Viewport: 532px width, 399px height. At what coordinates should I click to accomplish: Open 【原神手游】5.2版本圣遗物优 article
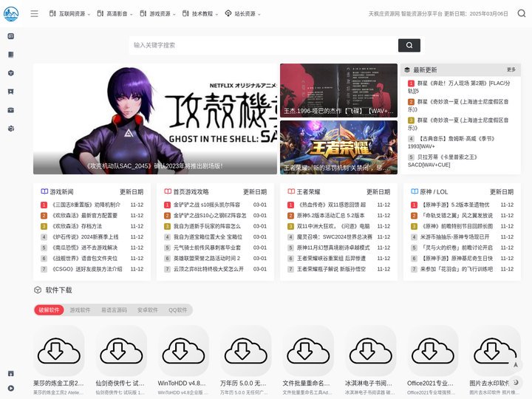(x=454, y=205)
